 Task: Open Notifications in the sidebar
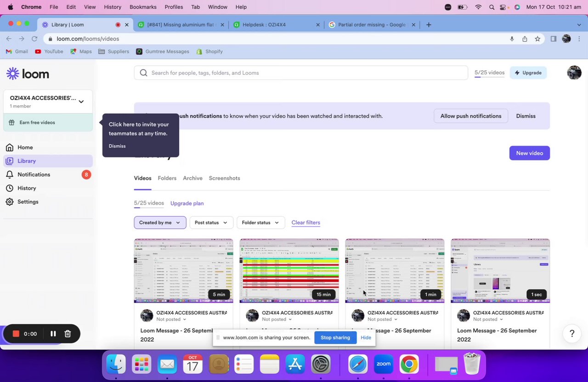click(34, 174)
